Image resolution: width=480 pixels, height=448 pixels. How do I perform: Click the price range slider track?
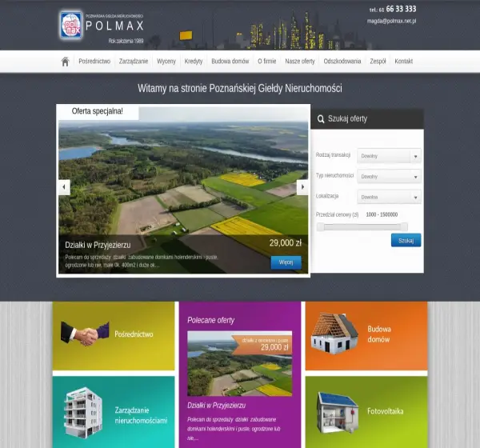click(362, 227)
